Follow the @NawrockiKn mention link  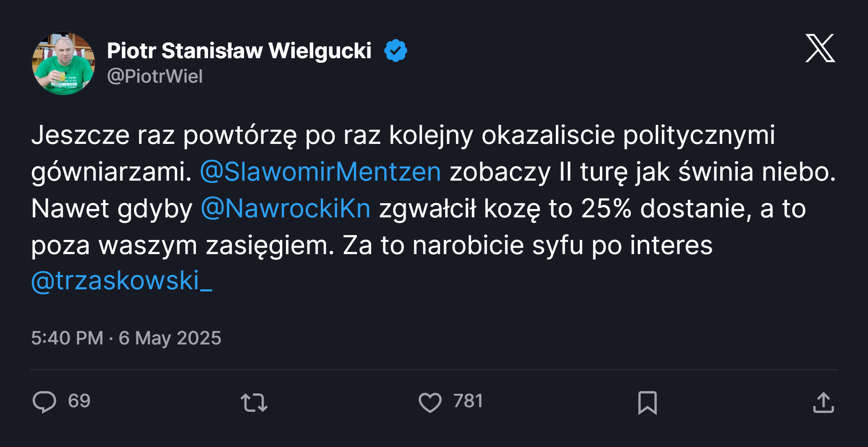[286, 209]
